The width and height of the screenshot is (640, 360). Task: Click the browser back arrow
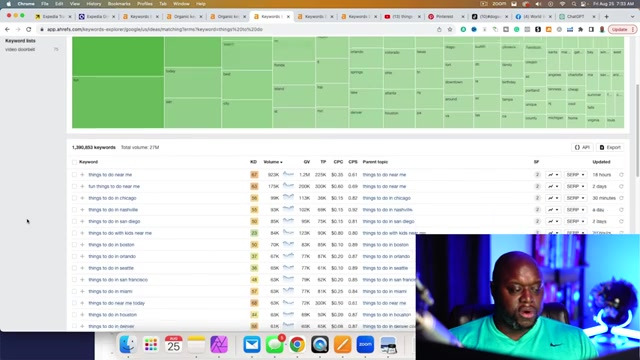pyautogui.click(x=7, y=29)
